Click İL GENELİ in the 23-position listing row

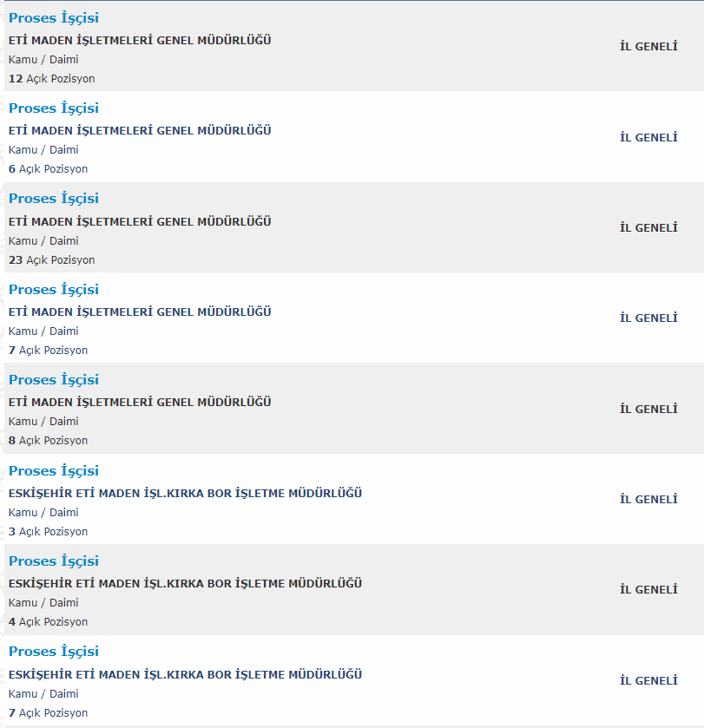[648, 228]
